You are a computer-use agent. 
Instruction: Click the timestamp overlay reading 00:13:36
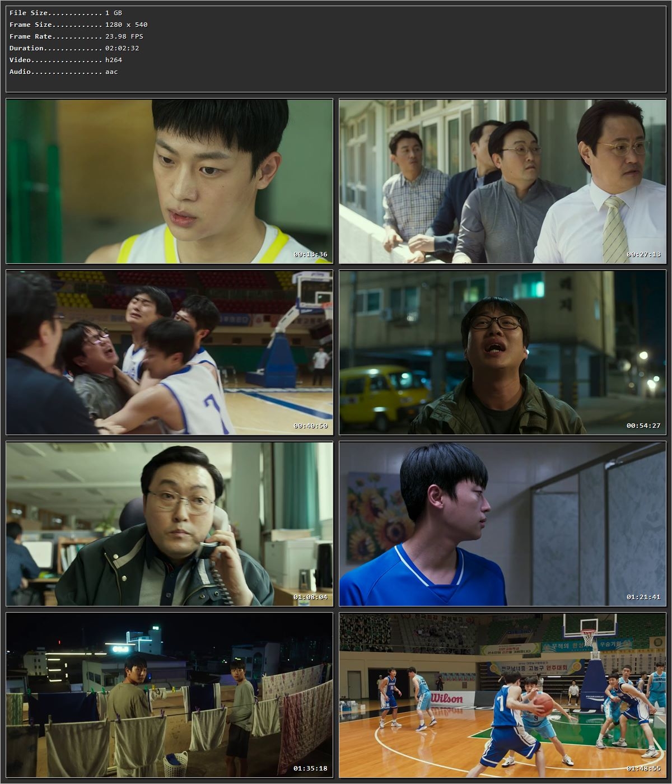point(311,253)
